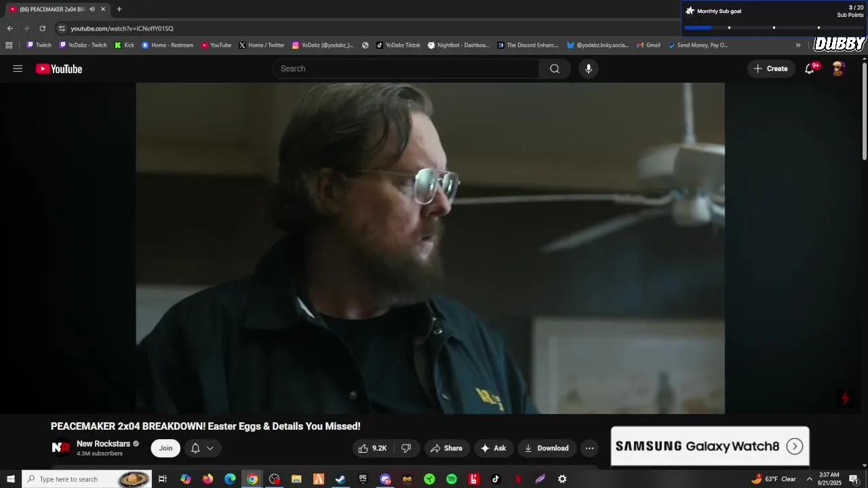Open the Twitch bookmark
This screenshot has height=488, width=868.
point(39,45)
